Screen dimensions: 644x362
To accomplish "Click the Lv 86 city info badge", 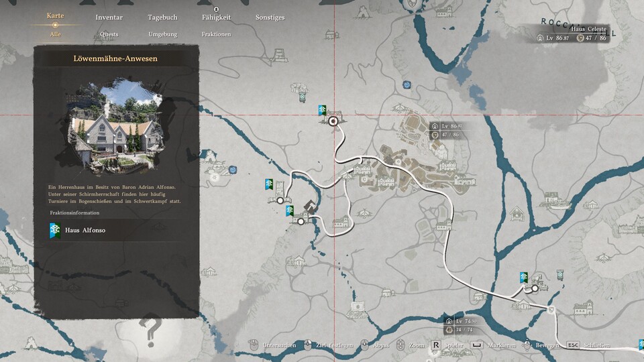I will click(x=447, y=130).
